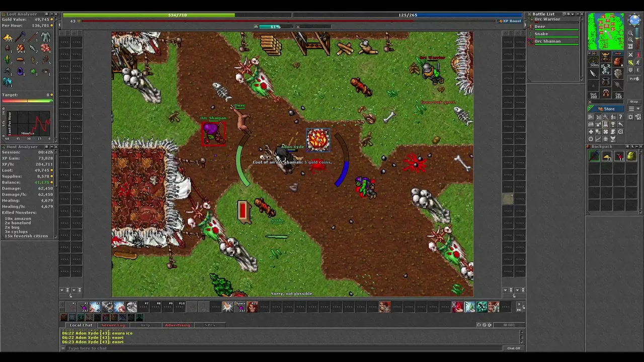The image size is (644, 362).
Task: Click the gold coins stack in the Backpack
Action: 607,157
